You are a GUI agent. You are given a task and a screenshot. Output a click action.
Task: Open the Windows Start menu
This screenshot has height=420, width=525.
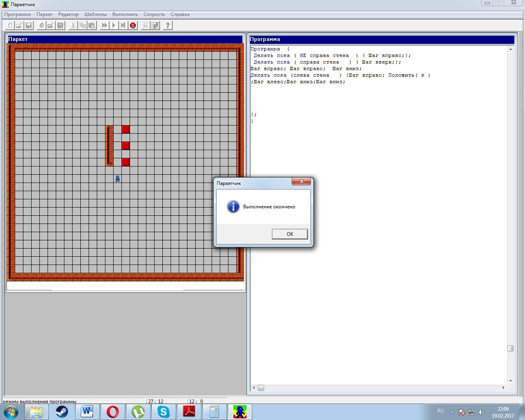coord(11,412)
